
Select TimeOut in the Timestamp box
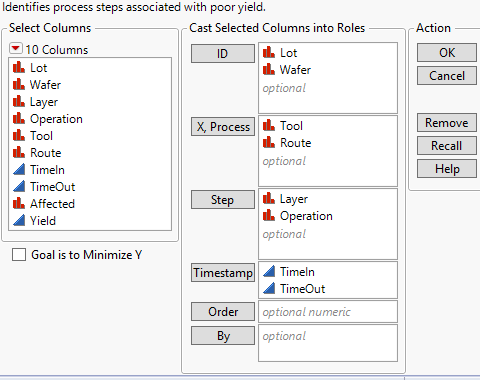(328, 289)
